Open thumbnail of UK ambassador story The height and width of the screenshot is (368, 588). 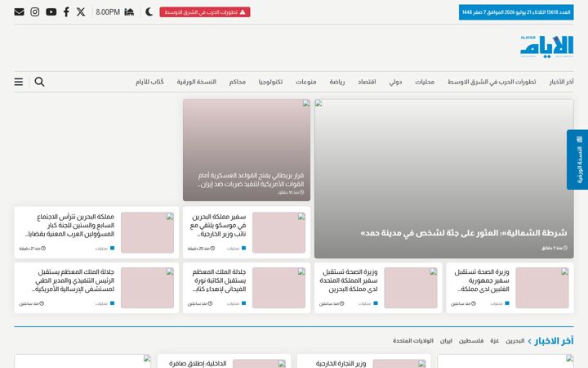411,288
